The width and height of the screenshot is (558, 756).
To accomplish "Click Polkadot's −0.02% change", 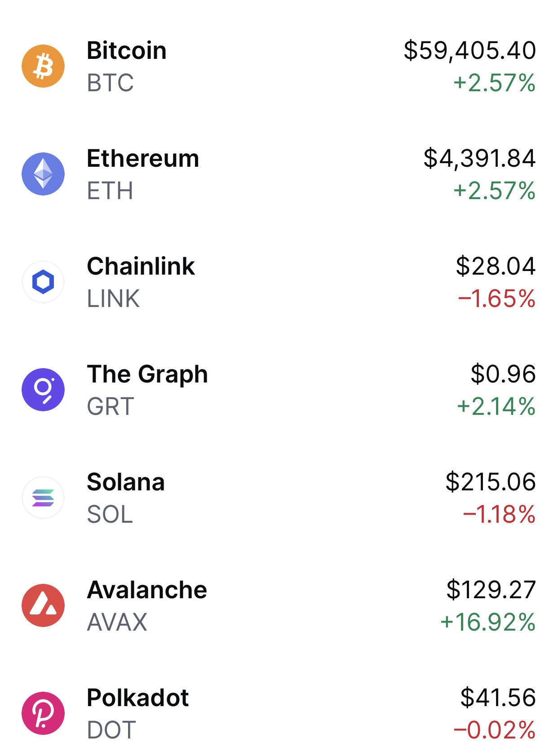I will (494, 730).
